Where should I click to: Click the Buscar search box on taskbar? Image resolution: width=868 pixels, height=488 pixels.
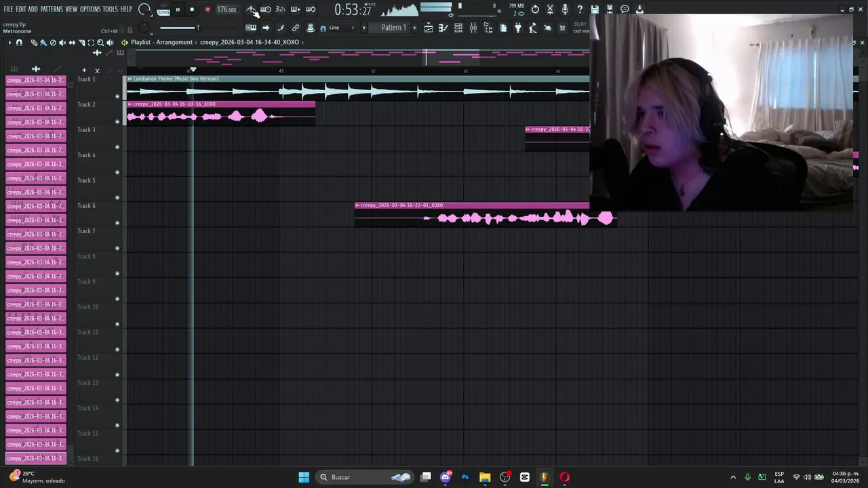(x=366, y=477)
